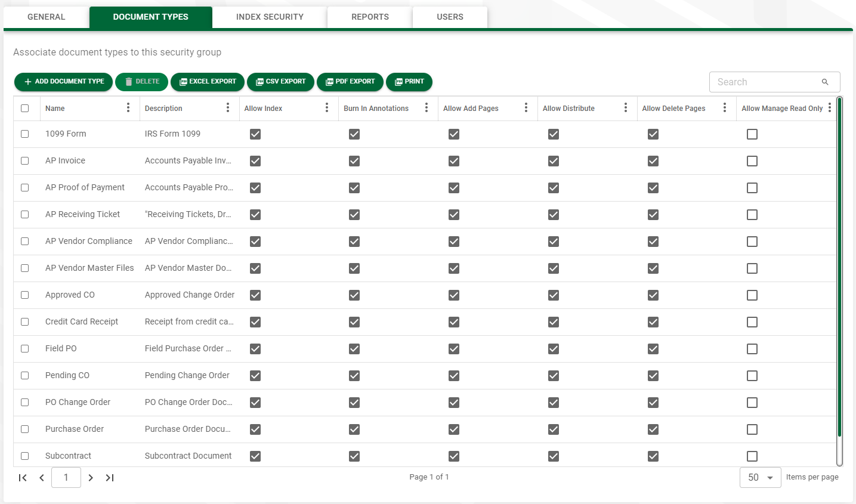Click the search magnifier icon
Viewport: 856px width, 504px height.
pos(825,82)
